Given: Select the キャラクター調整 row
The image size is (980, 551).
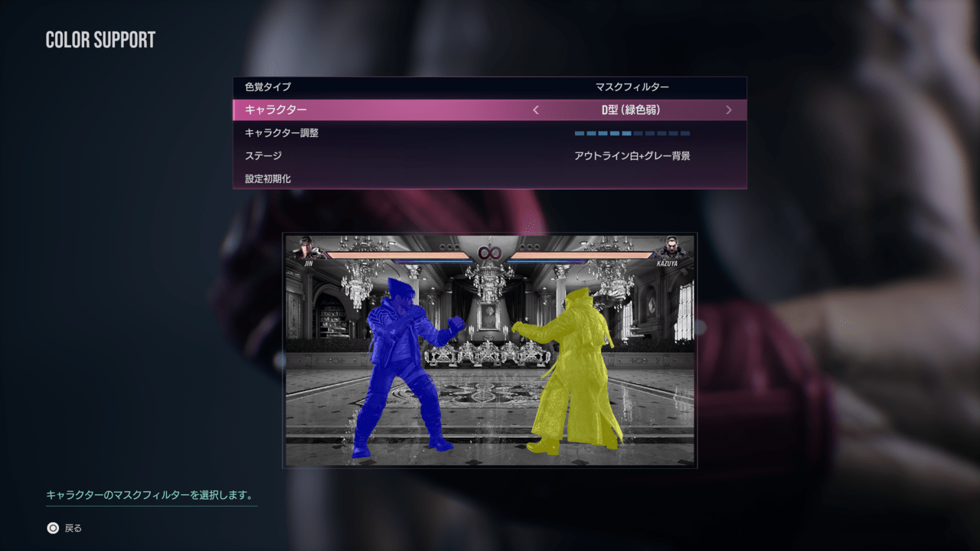Looking at the screenshot, I should 489,132.
